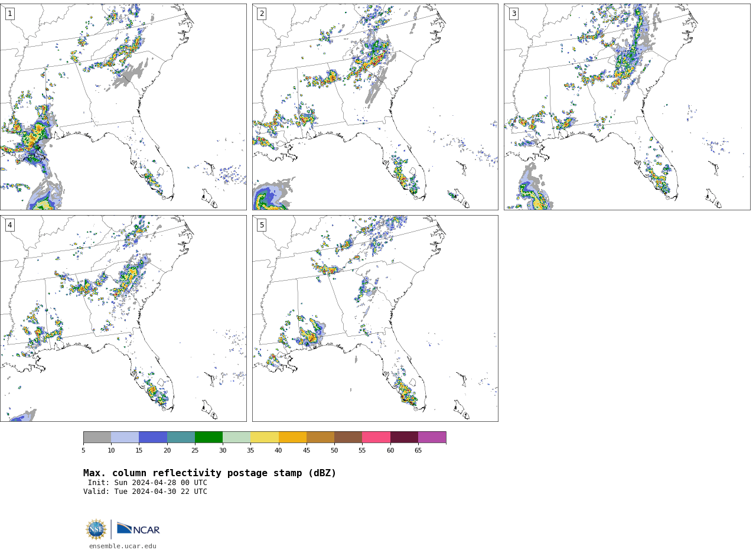
Task: Select the teal 20-25 dBZ swatch
Action: 181,437
